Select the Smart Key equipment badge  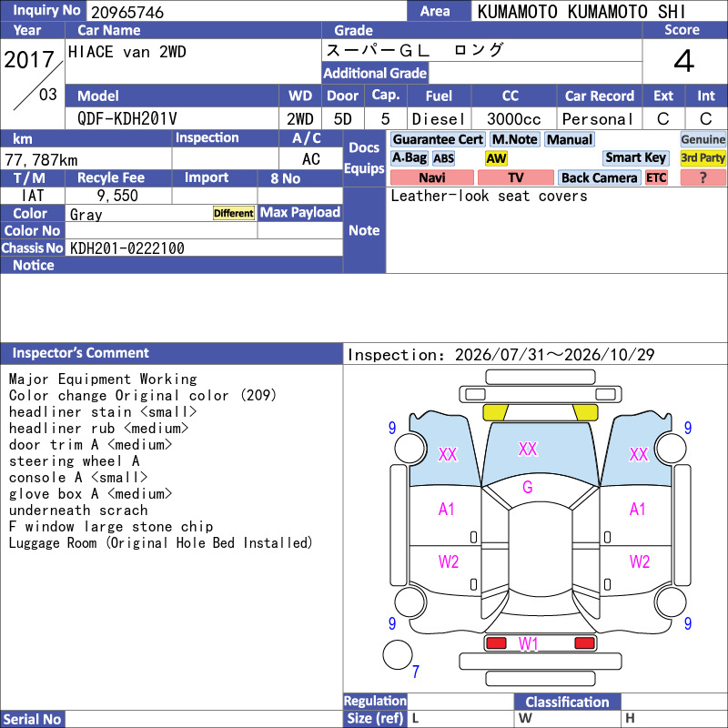635,157
